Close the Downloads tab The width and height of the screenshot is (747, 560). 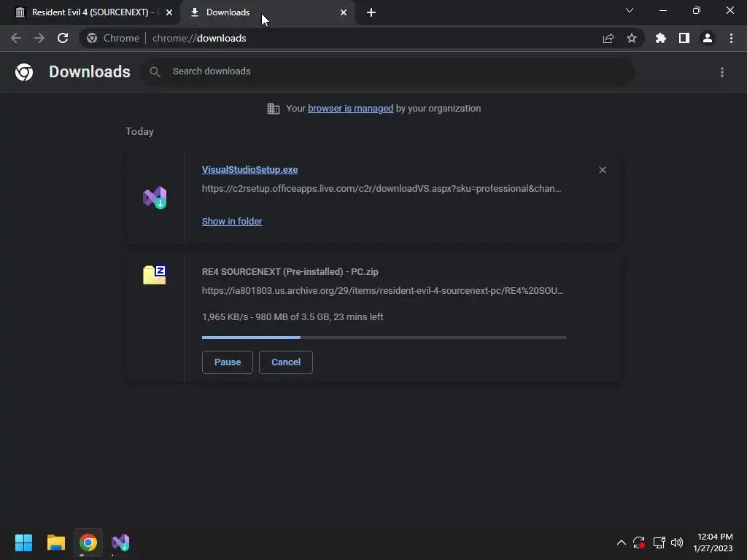coord(344,12)
